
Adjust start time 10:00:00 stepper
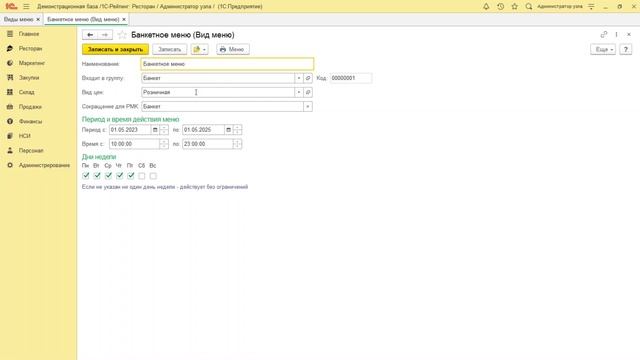(164, 144)
